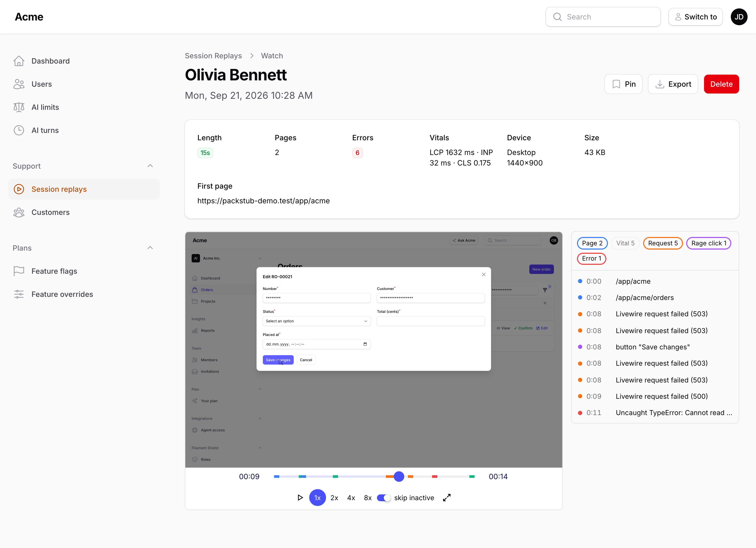756x548 pixels.
Task: Collapse the Support section
Action: (150, 166)
